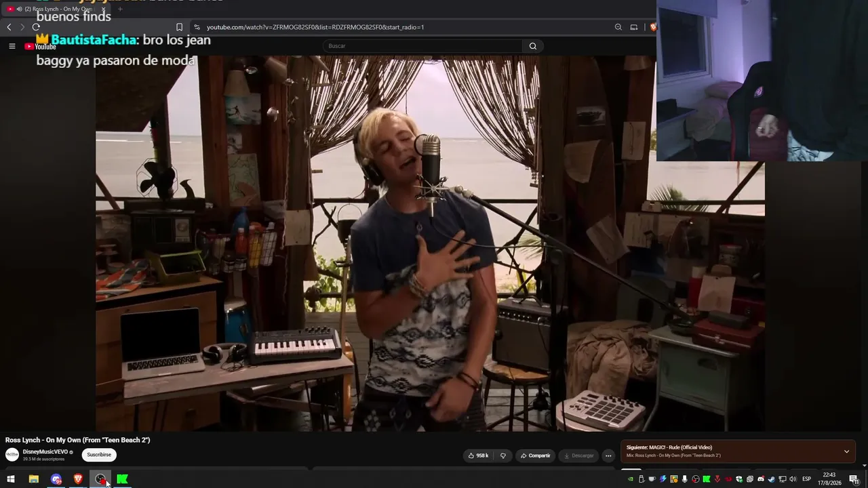Open the Windows Start menu

11,479
